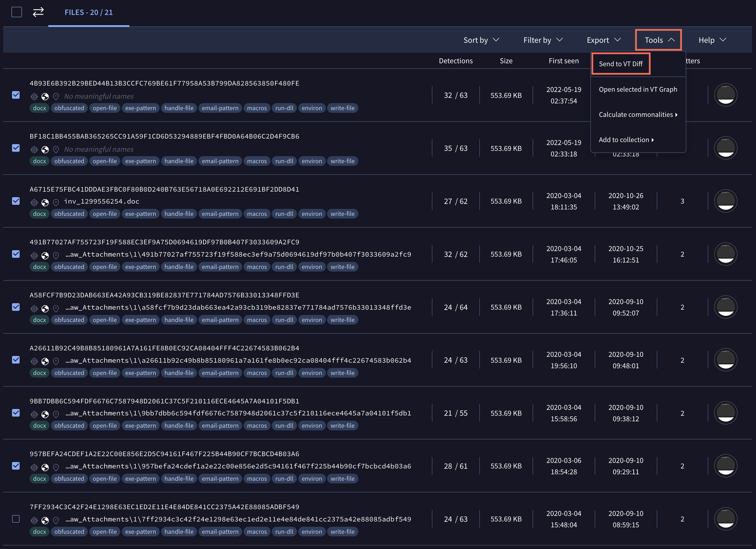Click the globe icon beside inv_1299556254.doc
The image size is (756, 549).
tap(45, 202)
